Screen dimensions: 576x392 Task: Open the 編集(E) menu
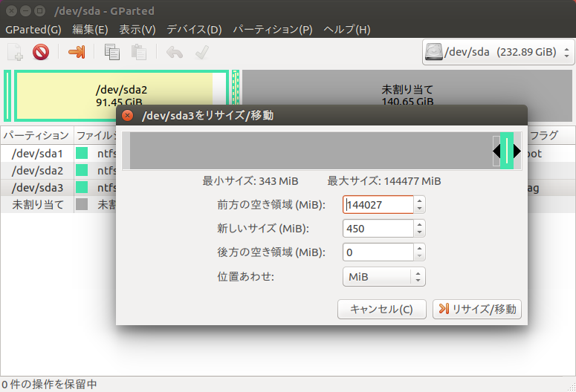click(90, 30)
